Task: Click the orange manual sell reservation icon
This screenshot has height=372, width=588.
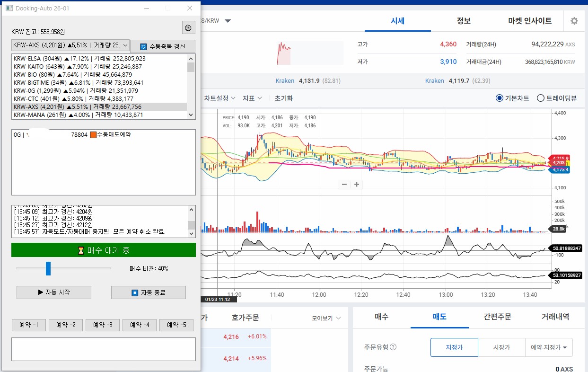Action: (93, 135)
